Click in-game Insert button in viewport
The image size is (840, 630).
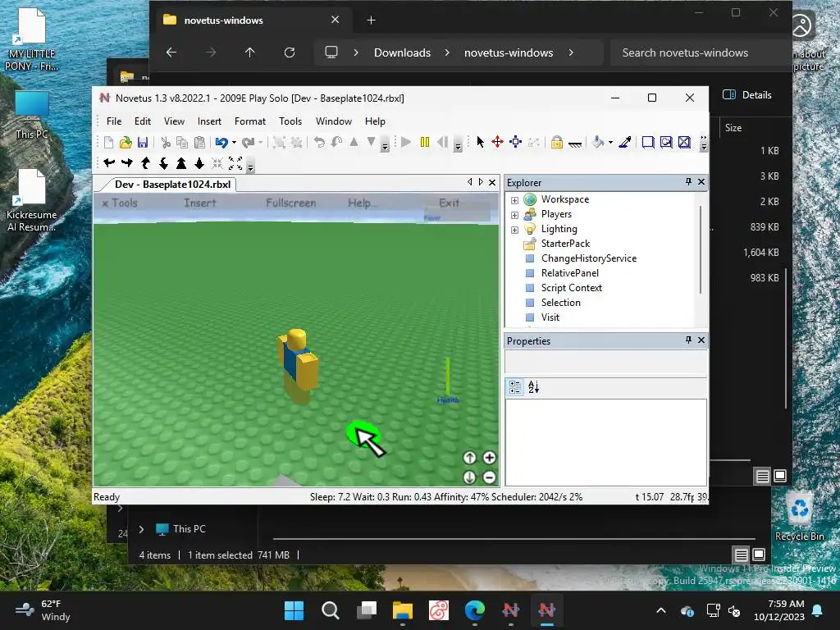200,203
